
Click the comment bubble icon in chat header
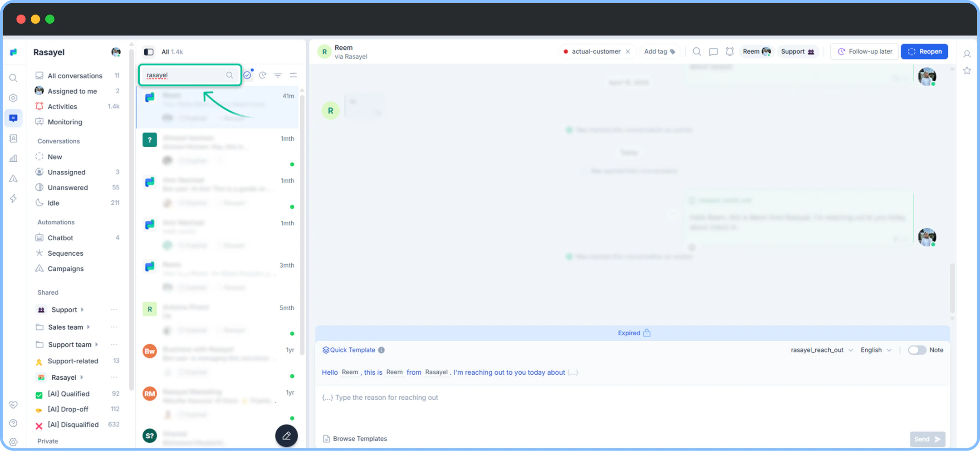pos(713,51)
